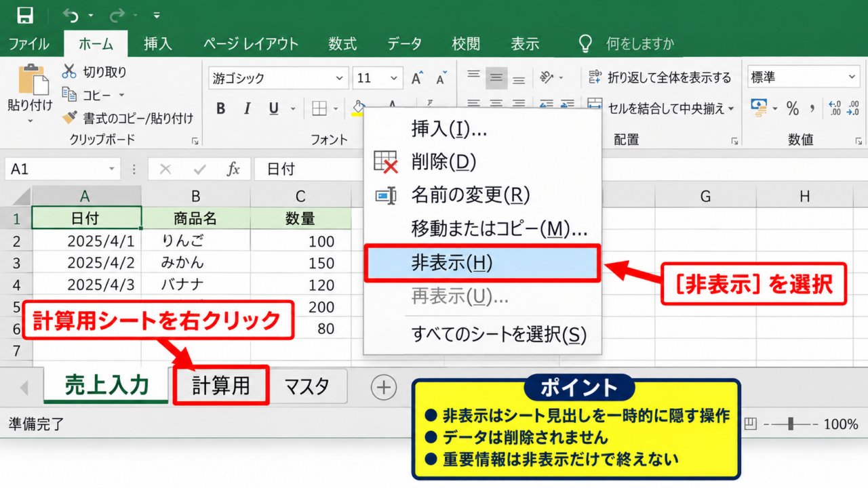Click 書式のコピー/貼り付け format painter

pyautogui.click(x=128, y=118)
